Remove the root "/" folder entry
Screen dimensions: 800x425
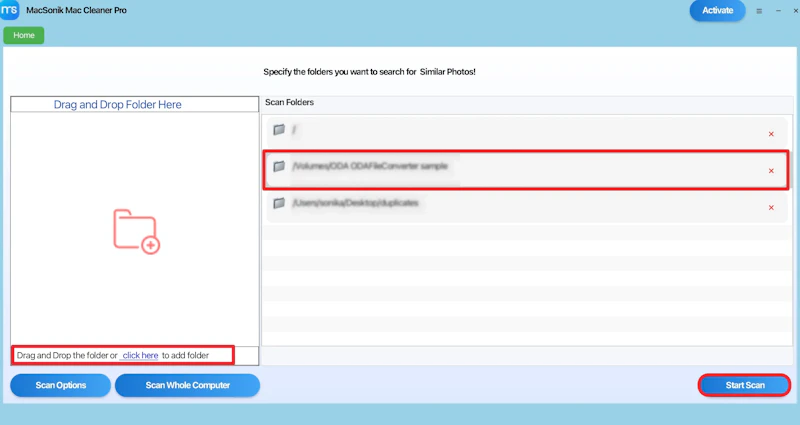coord(771,134)
